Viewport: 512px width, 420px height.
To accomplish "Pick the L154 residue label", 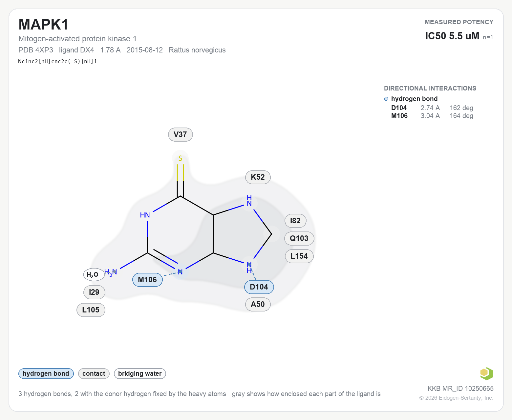I will [x=299, y=256].
